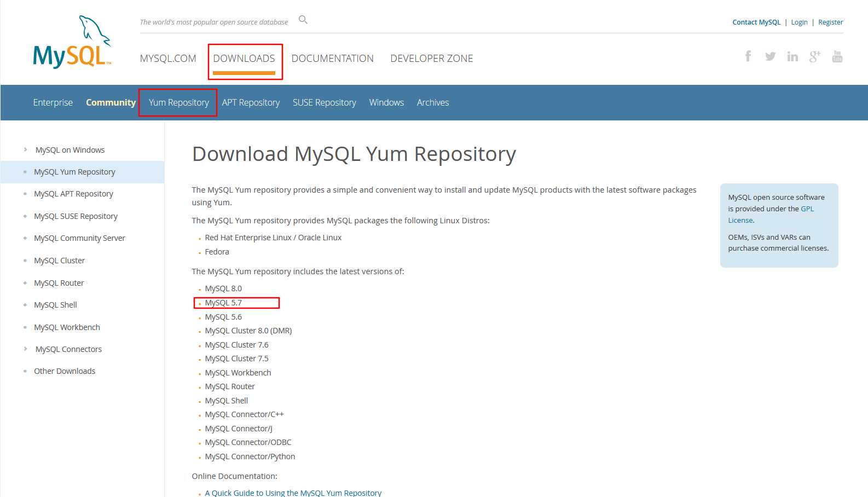This screenshot has height=497, width=868.
Task: Go to MYSQL.COM top navigation
Action: coord(168,59)
